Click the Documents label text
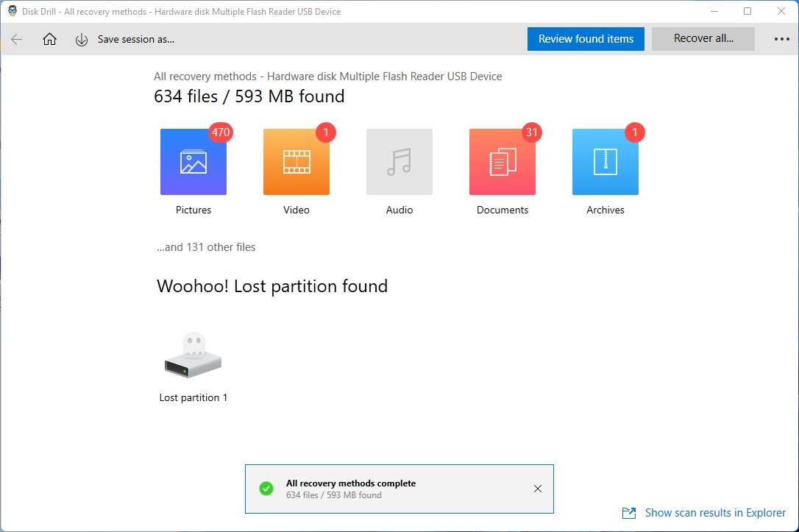Viewport: 799px width, 532px height. (x=503, y=210)
